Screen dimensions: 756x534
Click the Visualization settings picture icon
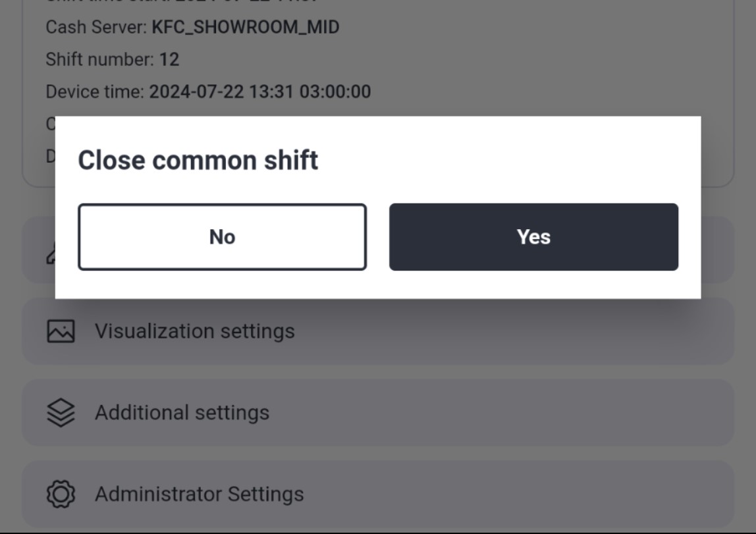(61, 331)
